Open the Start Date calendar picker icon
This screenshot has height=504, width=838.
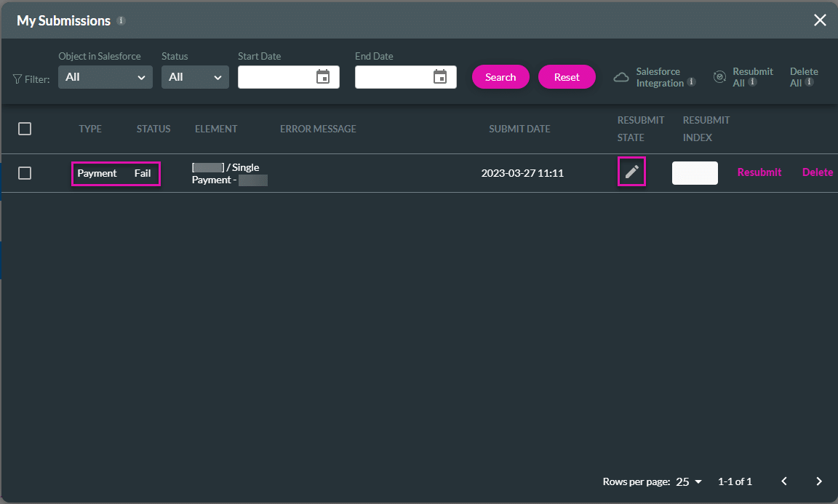pos(323,77)
